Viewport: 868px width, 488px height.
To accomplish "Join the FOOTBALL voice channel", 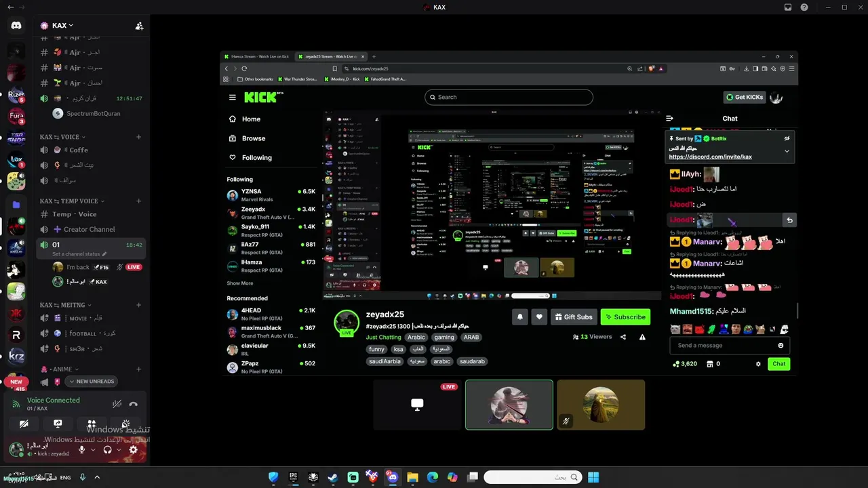I will click(92, 333).
